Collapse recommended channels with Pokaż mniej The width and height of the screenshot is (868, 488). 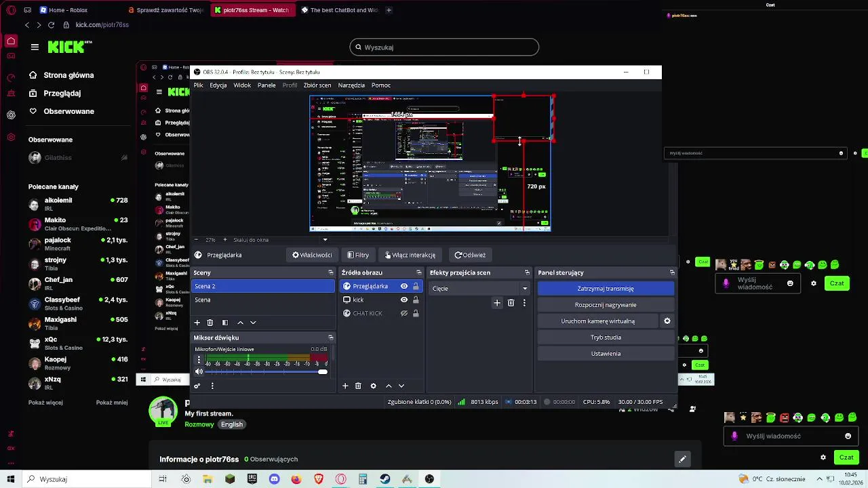pos(112,402)
